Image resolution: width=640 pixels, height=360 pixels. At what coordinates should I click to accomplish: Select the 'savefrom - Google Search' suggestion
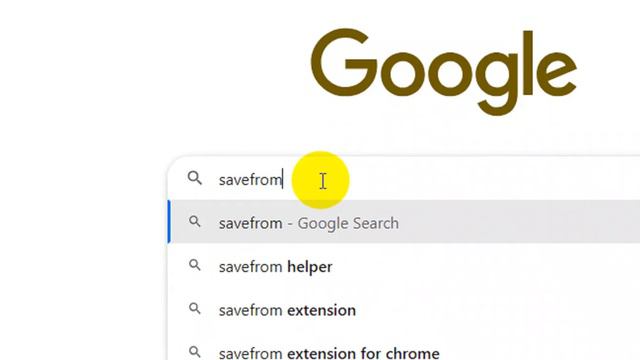point(404,222)
